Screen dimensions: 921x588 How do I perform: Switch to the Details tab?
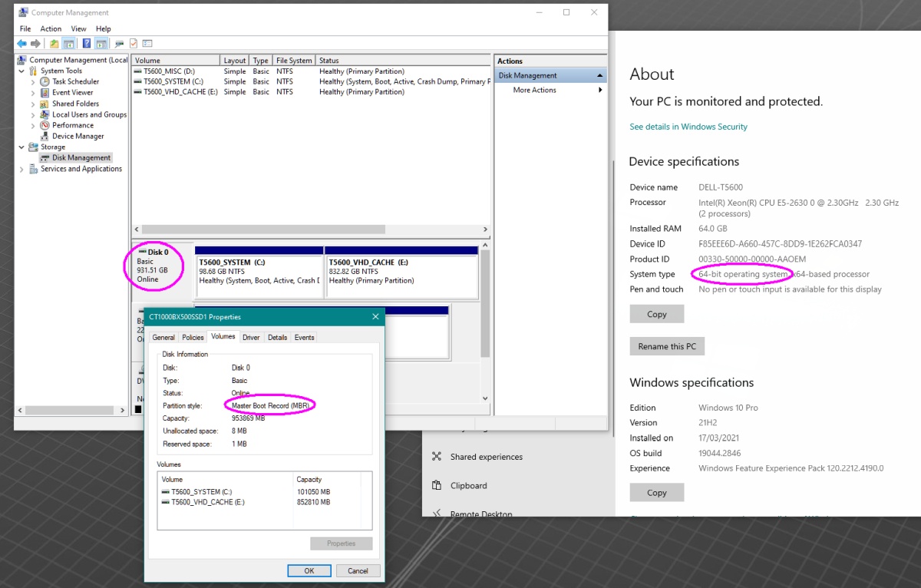tap(277, 337)
